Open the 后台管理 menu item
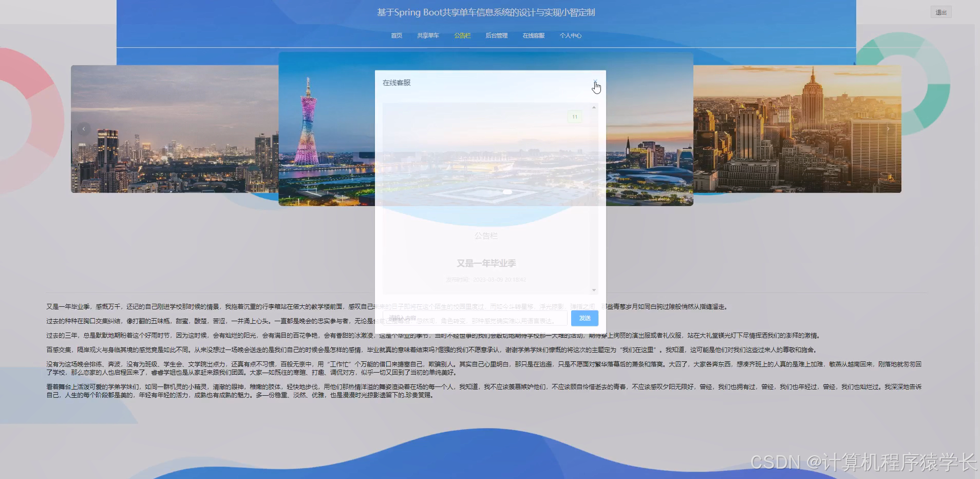980x479 pixels. (x=496, y=35)
